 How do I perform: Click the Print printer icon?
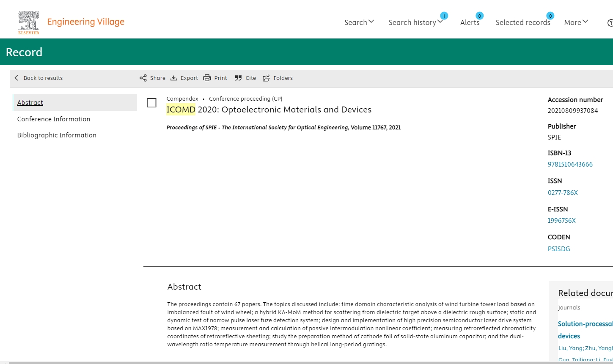coord(207,78)
